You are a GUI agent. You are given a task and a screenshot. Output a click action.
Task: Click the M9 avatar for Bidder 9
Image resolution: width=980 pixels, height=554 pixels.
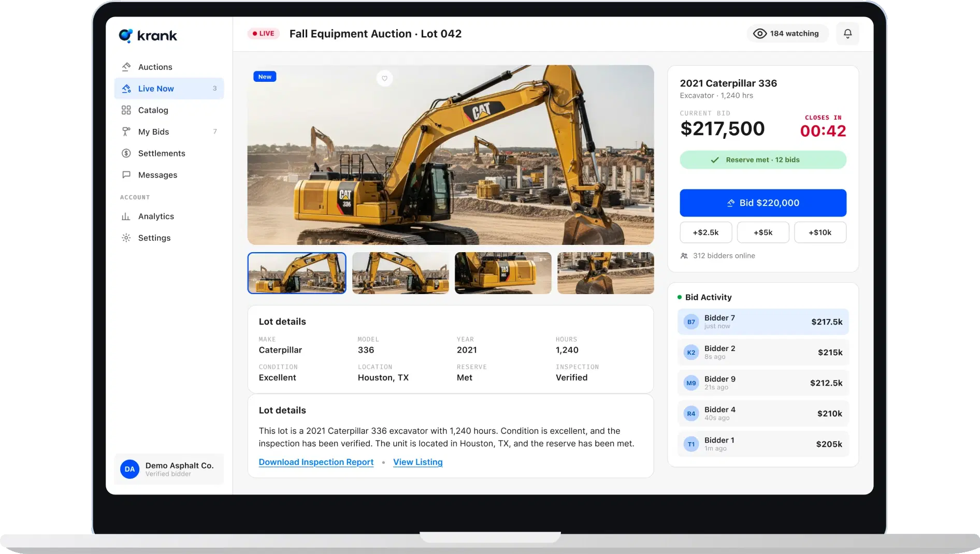tap(691, 383)
